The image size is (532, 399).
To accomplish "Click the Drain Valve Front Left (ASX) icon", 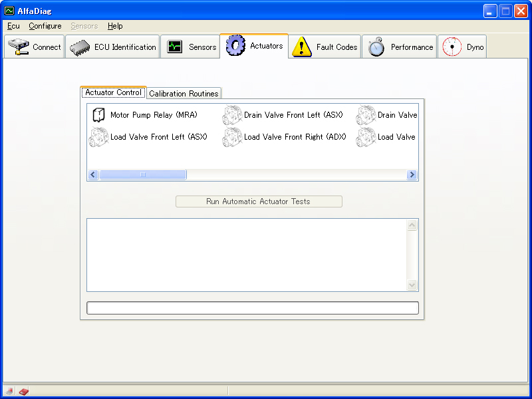I will pos(232,115).
